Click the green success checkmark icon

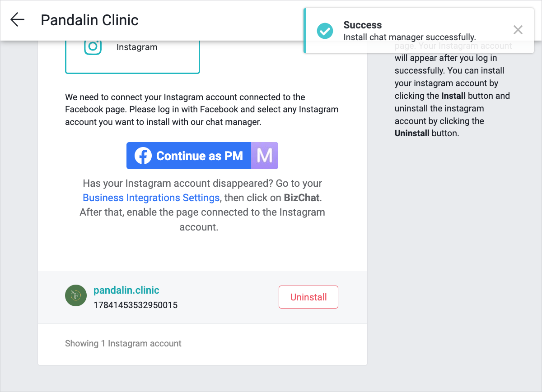pos(325,31)
